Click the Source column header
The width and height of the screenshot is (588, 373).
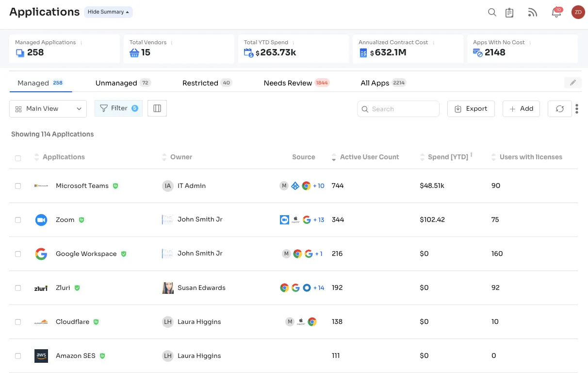point(304,157)
